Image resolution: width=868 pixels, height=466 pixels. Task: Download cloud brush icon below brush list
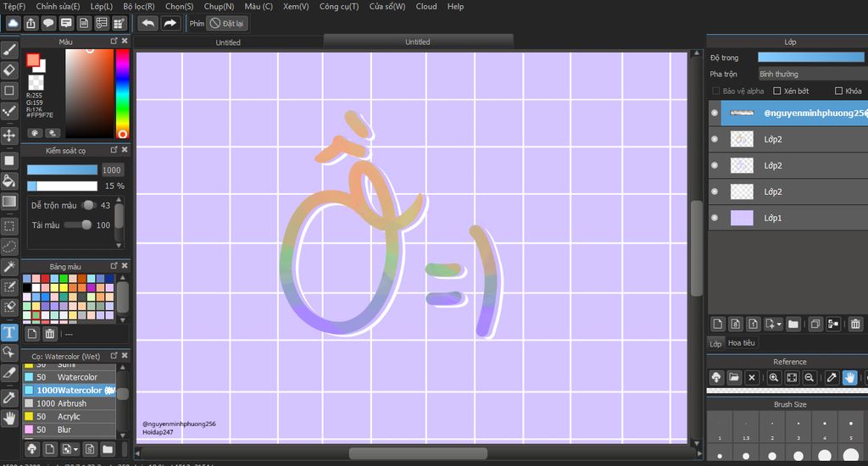(x=31, y=449)
